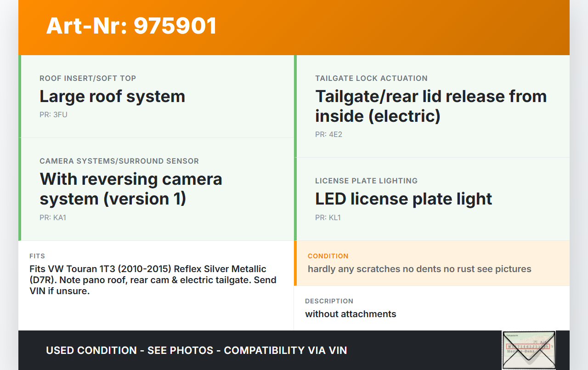
Task: Click the Art-Nr: 975901 heading
Action: click(x=131, y=26)
